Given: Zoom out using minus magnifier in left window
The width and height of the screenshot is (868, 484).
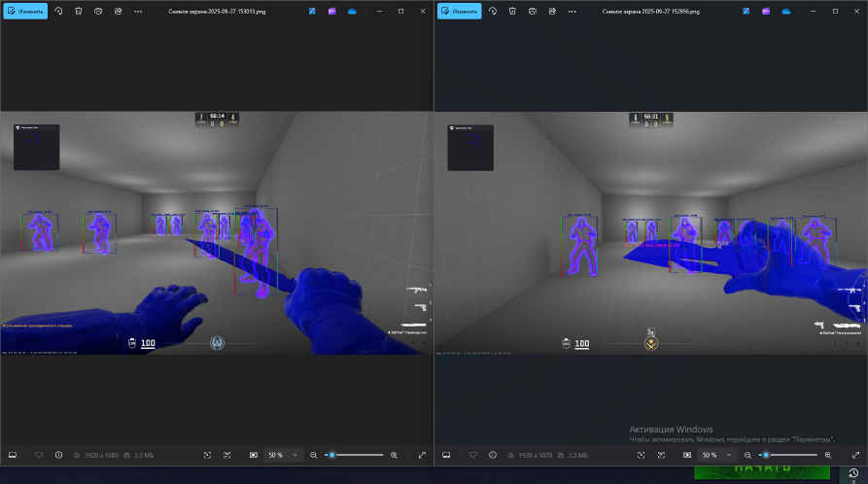Looking at the screenshot, I should click(314, 455).
